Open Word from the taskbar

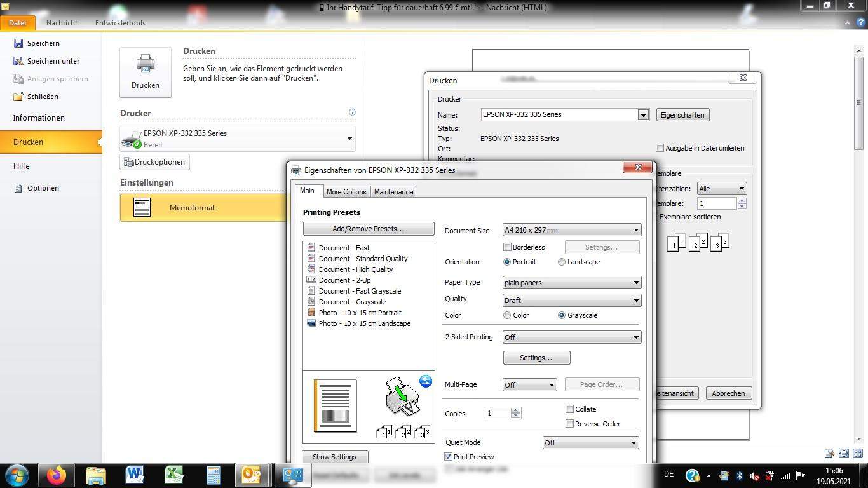tap(135, 475)
